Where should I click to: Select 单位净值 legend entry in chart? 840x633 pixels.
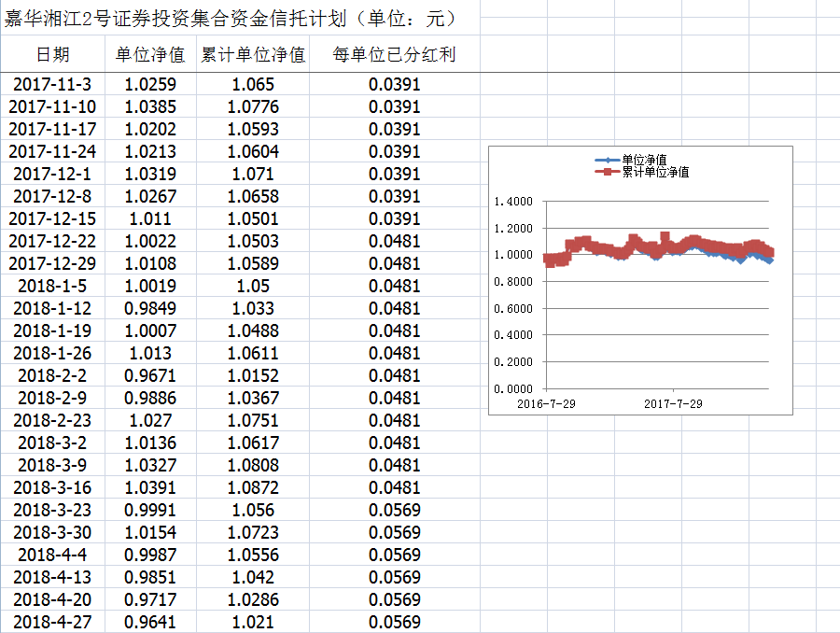tap(644, 161)
